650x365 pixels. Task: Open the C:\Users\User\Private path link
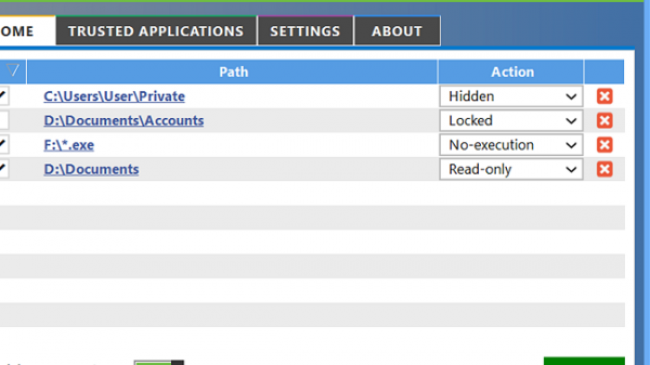click(x=114, y=96)
